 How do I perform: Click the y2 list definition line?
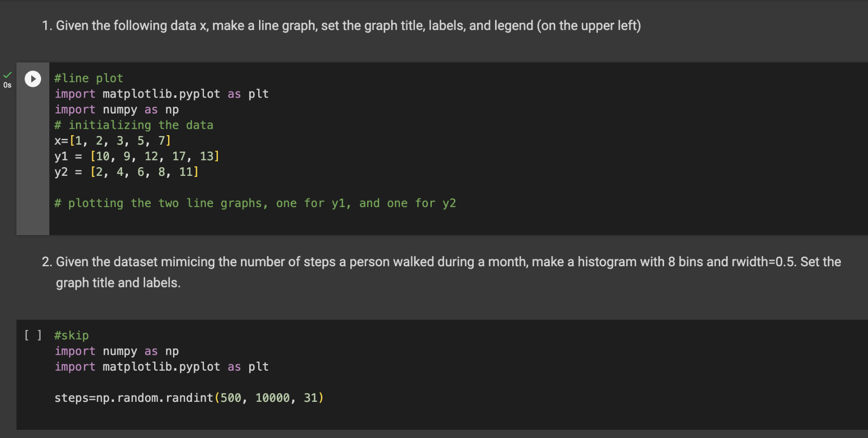[126, 172]
